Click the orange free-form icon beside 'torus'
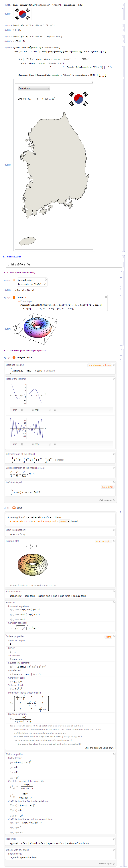This screenshot has height=868, width=128. coord(14,297)
